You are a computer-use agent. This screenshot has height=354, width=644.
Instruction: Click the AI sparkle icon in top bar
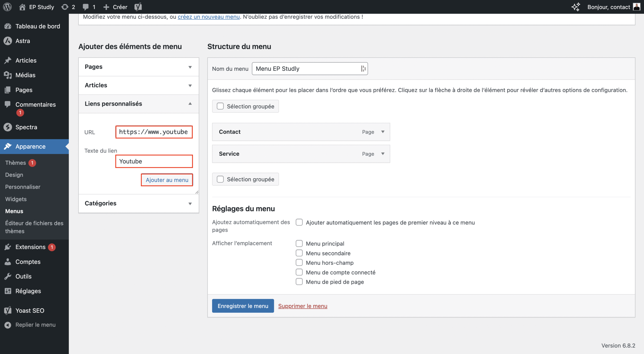pos(575,7)
